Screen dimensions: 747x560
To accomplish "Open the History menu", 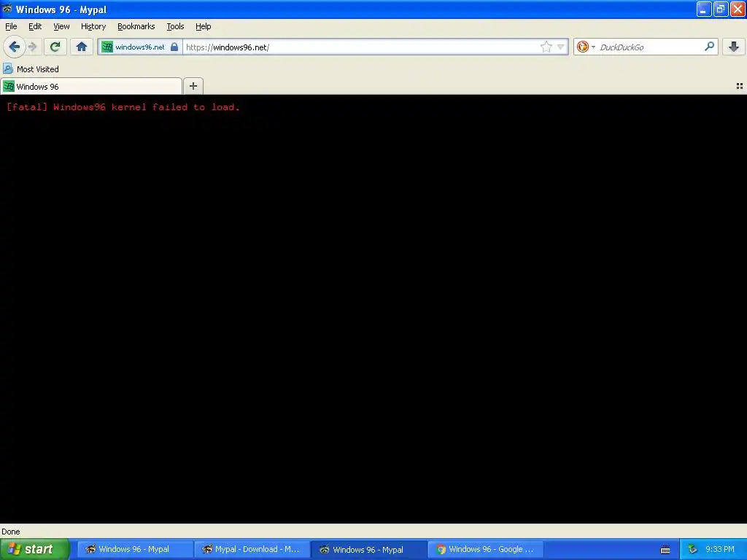I will (x=93, y=26).
